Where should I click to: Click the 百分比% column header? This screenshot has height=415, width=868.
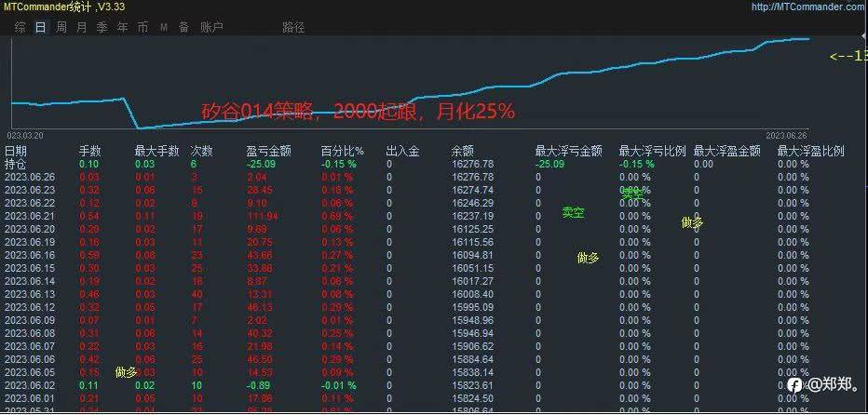click(x=343, y=151)
